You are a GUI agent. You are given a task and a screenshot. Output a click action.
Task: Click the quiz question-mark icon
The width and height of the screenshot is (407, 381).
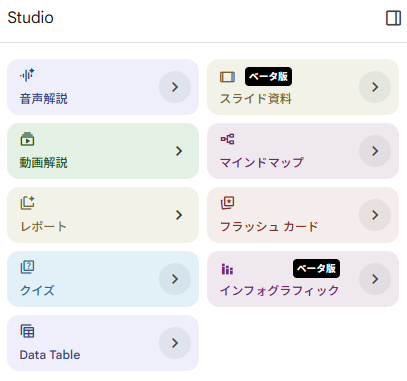coord(27,267)
